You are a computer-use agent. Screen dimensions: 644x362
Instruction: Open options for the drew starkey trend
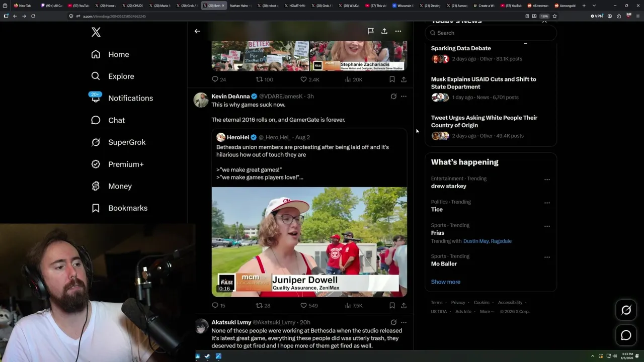coord(547,179)
